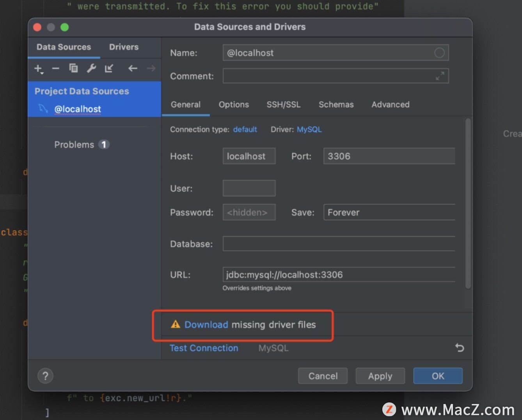This screenshot has height=420, width=522.
Task: Change Connection type via default link
Action: (245, 130)
